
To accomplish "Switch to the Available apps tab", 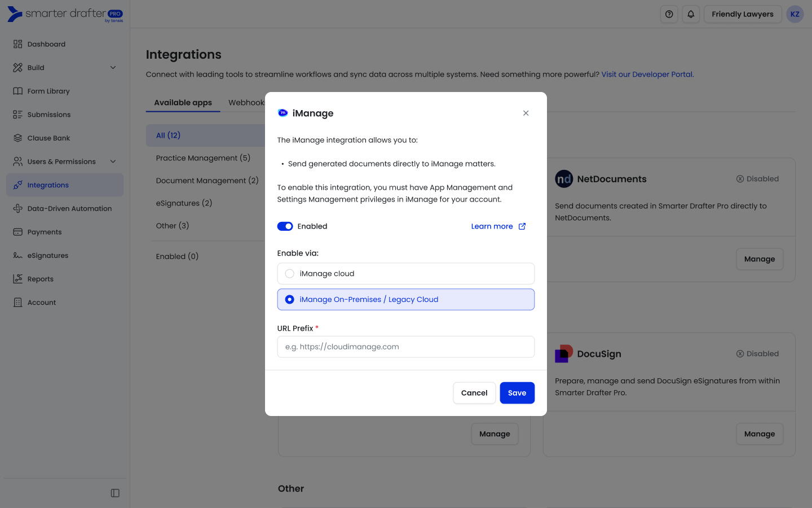I will (183, 103).
